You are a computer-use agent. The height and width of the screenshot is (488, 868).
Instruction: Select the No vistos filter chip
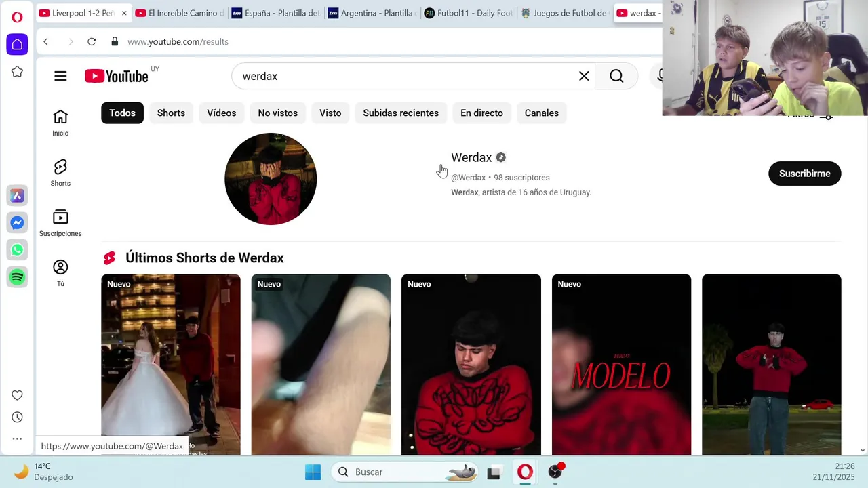tap(278, 113)
